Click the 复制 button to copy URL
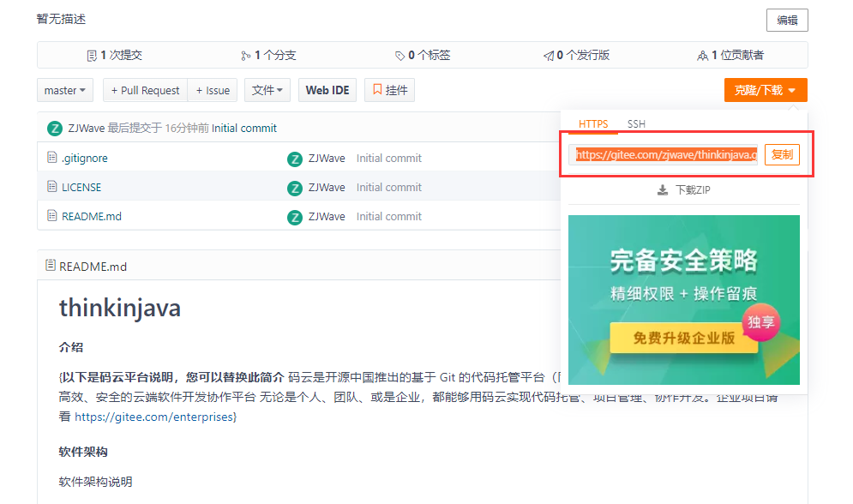The width and height of the screenshot is (853, 504). 782,155
